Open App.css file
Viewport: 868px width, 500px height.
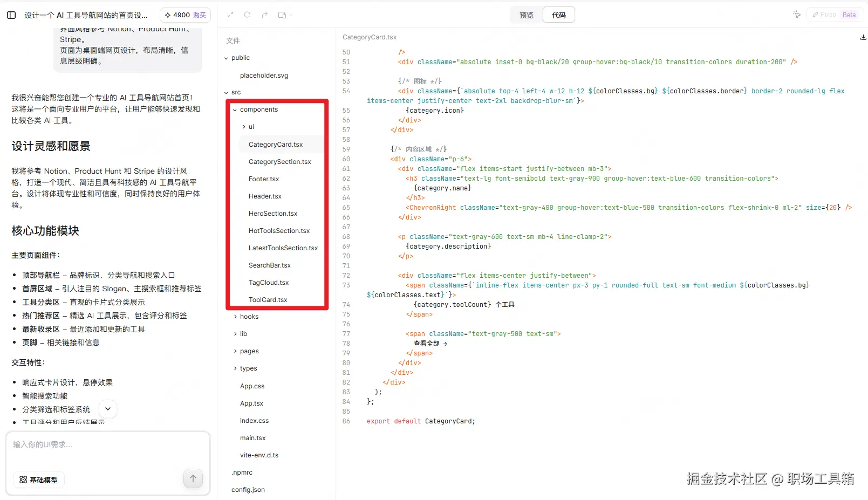tap(252, 386)
